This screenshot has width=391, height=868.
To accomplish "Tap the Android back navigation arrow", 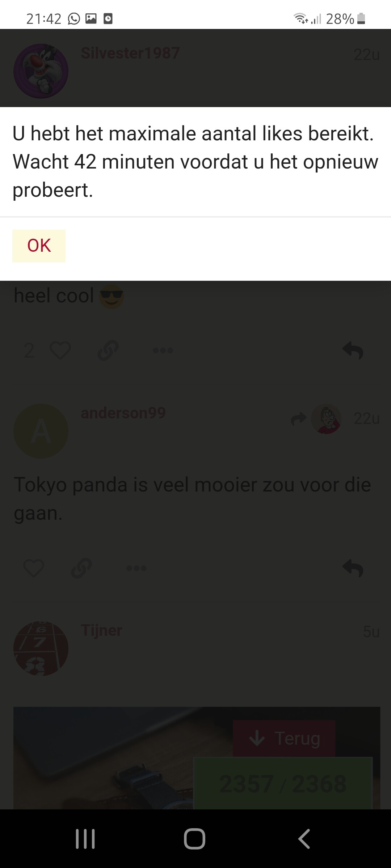I will click(x=304, y=839).
